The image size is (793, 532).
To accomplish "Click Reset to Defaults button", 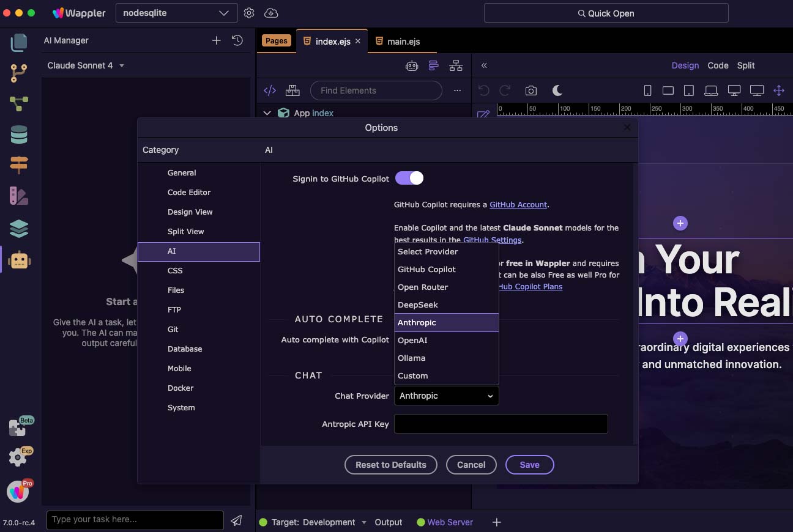I will tap(390, 465).
